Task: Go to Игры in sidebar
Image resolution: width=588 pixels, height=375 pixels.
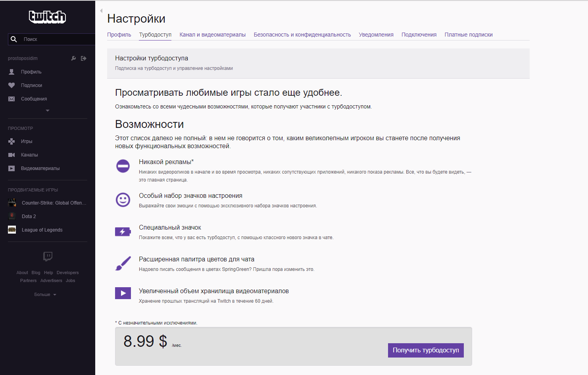Action: [x=27, y=141]
